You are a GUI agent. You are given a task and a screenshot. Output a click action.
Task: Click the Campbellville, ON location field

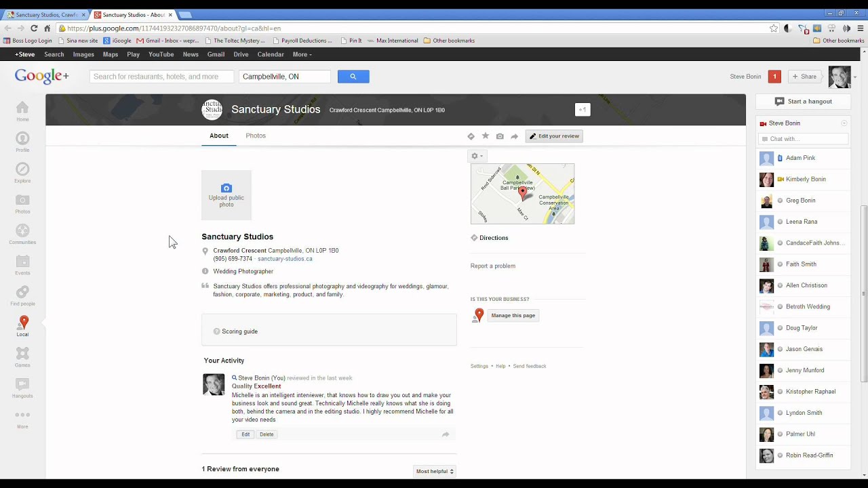click(285, 77)
